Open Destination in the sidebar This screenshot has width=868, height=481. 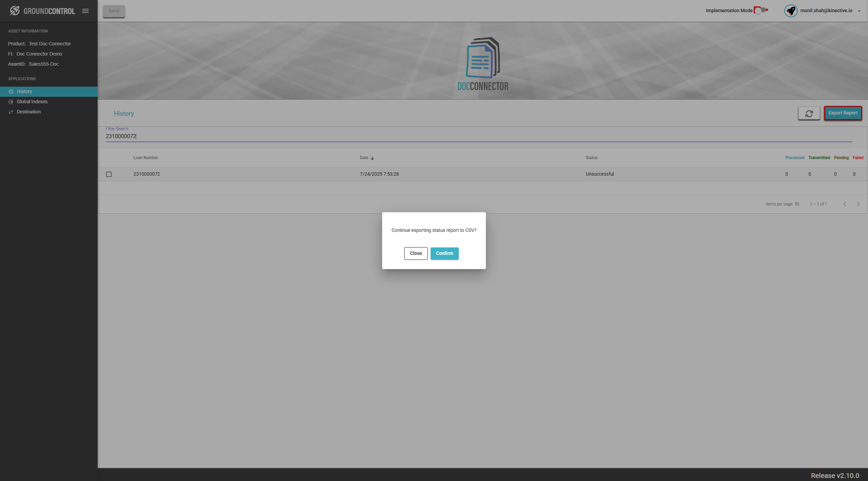tap(48, 112)
